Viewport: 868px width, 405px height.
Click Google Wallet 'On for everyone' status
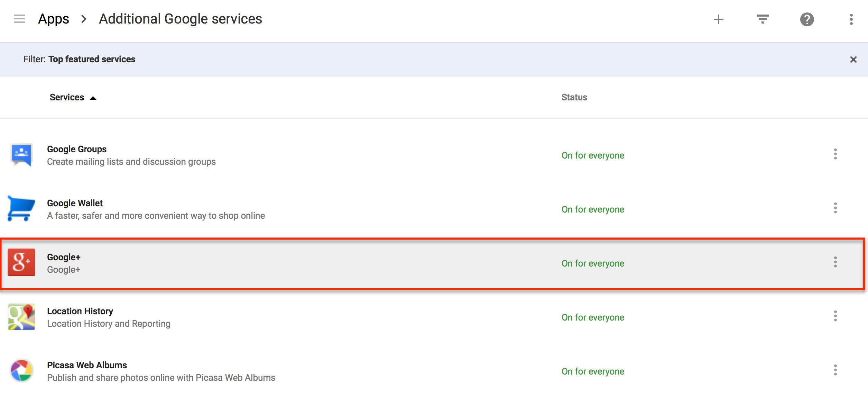(x=593, y=209)
